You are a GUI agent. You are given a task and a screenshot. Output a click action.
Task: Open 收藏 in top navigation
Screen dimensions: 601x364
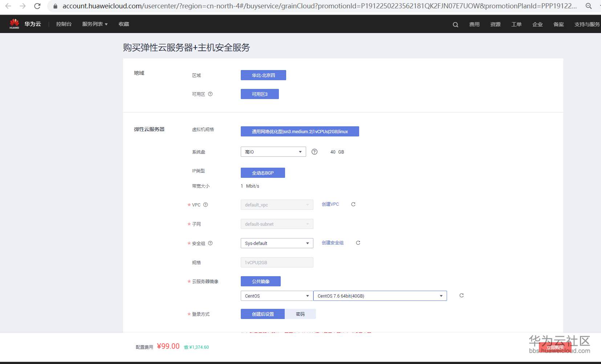(124, 24)
